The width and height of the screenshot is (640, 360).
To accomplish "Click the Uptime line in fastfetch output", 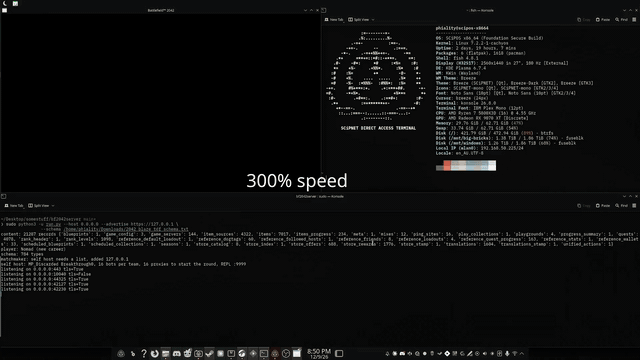I will click(x=476, y=48).
